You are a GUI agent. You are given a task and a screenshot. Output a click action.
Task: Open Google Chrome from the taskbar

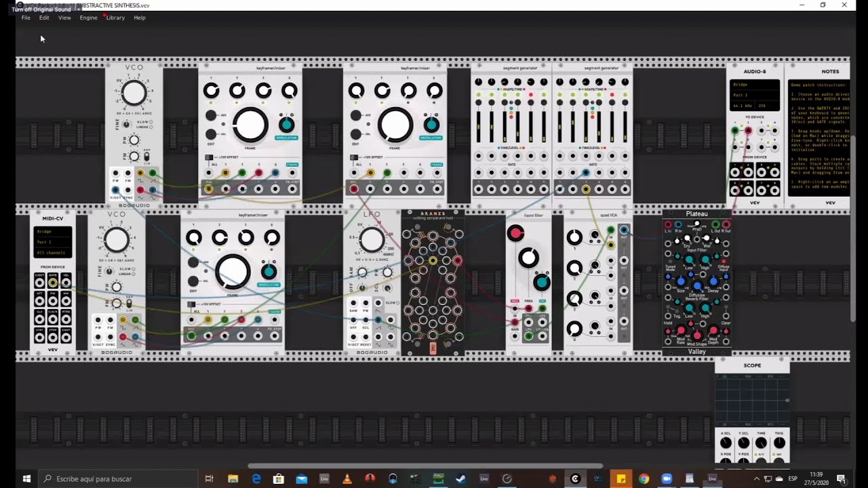point(644,479)
